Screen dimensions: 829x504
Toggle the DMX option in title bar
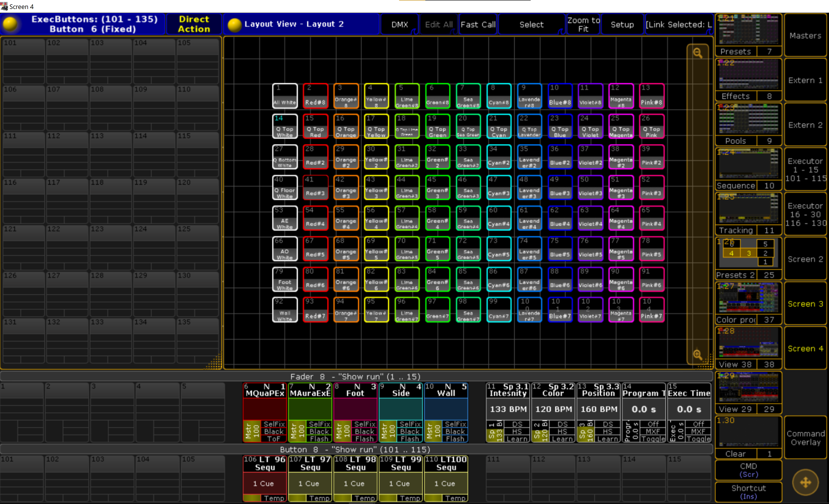click(x=399, y=25)
